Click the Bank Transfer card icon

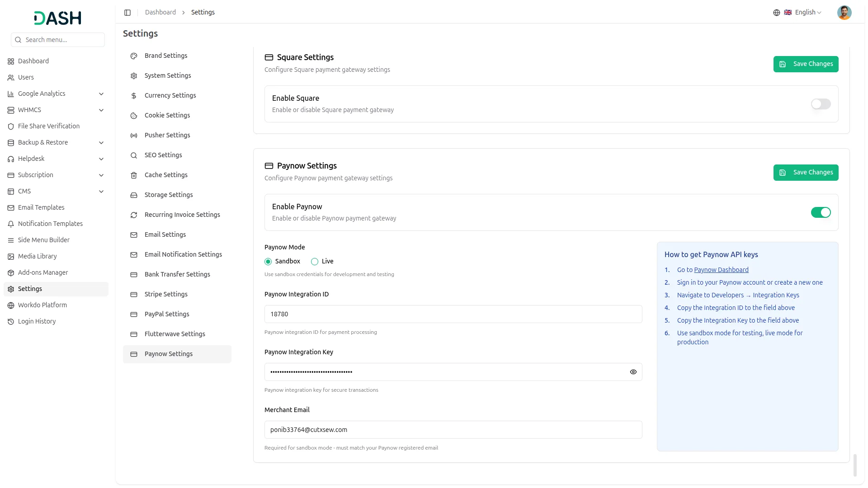coord(134,275)
